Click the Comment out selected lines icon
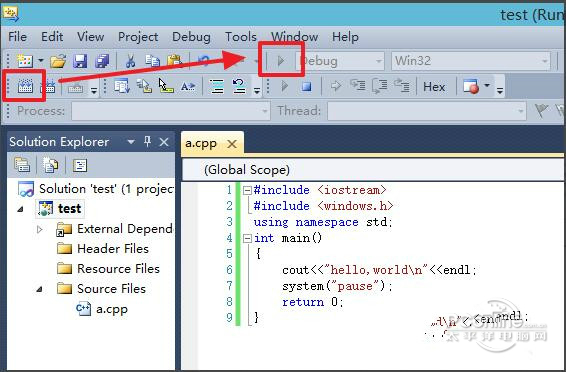566x372 pixels. pos(217,87)
